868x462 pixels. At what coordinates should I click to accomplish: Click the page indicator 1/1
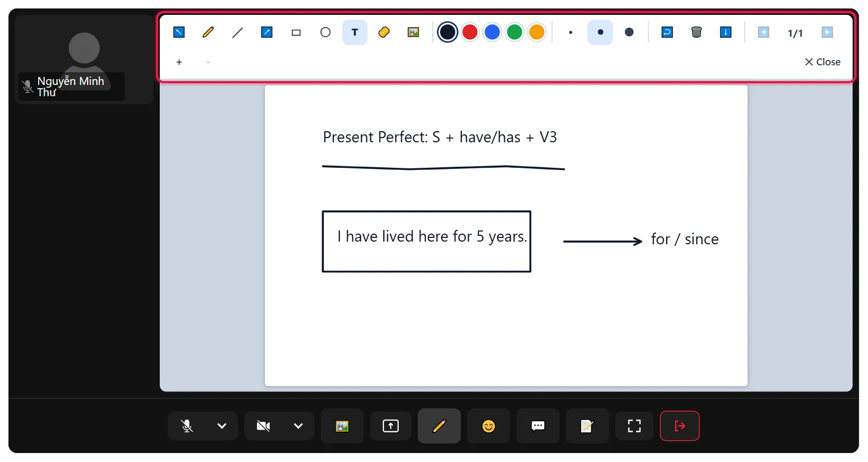point(795,33)
